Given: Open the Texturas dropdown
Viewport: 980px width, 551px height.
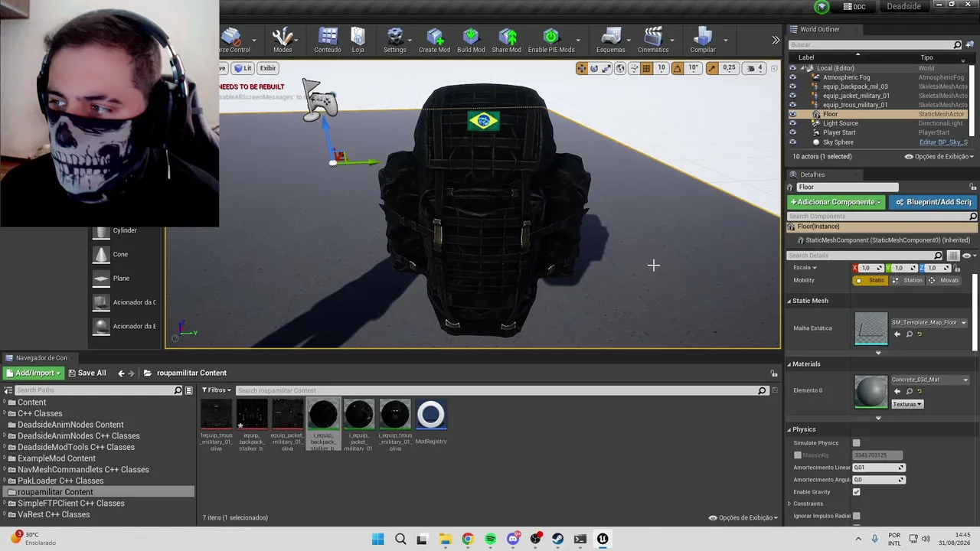Looking at the screenshot, I should coord(907,404).
